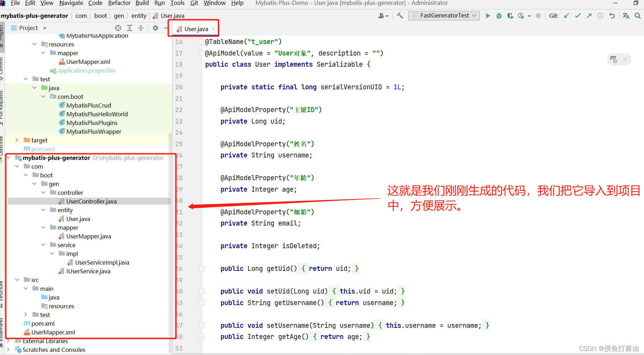This screenshot has height=355, width=644.
Task: Expand the target folder
Action: pyautogui.click(x=17, y=140)
